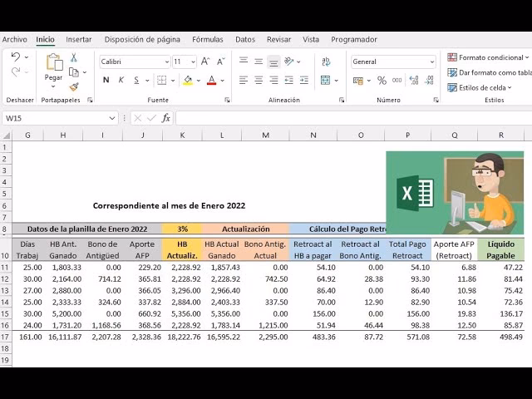532x399 pixels.
Task: Open Fuente dialog launcher
Action: tap(227, 100)
